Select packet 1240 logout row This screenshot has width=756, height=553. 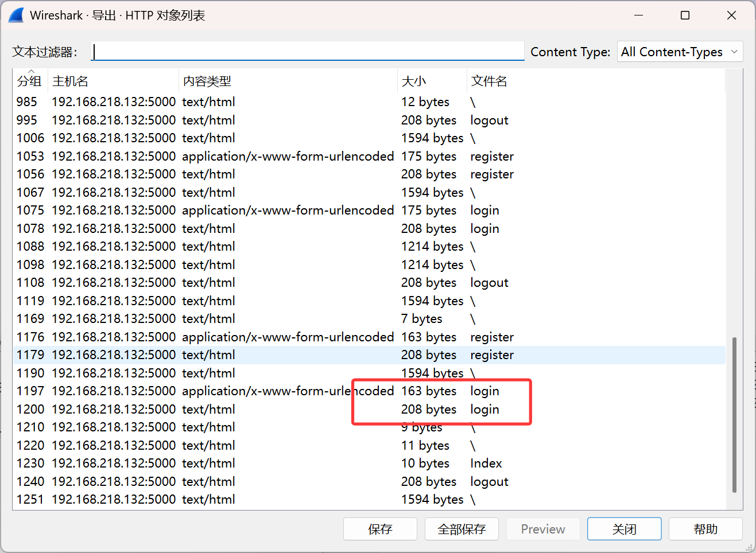pyautogui.click(x=369, y=481)
